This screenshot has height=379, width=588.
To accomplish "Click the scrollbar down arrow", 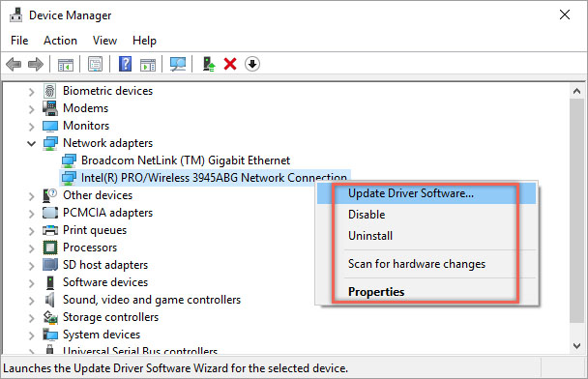I will pyautogui.click(x=576, y=345).
